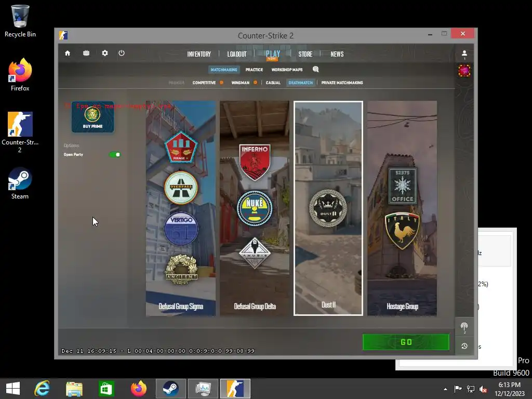Screen dimensions: 532x399
Task: Open the Firefox desktop shortcut
Action: [x=20, y=75]
